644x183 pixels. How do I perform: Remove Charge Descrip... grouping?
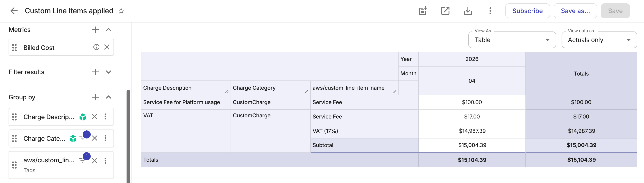(x=95, y=116)
